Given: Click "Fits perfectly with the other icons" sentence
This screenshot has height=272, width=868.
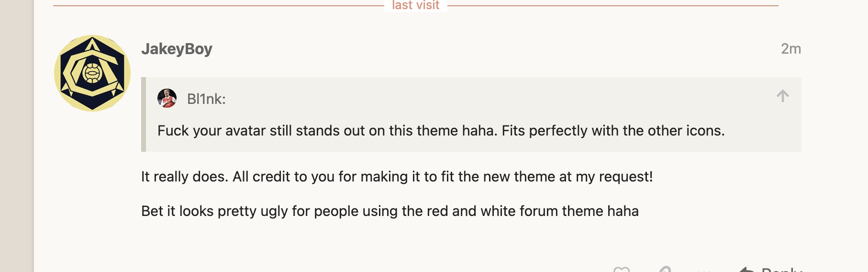Looking at the screenshot, I should click(x=613, y=131).
